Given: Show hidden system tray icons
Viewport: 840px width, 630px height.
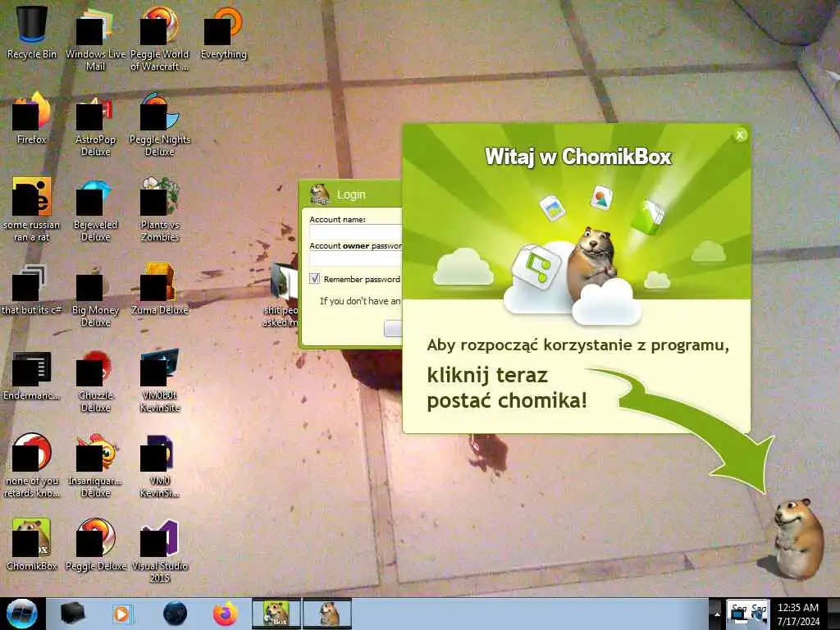Looking at the screenshot, I should pos(717,614).
